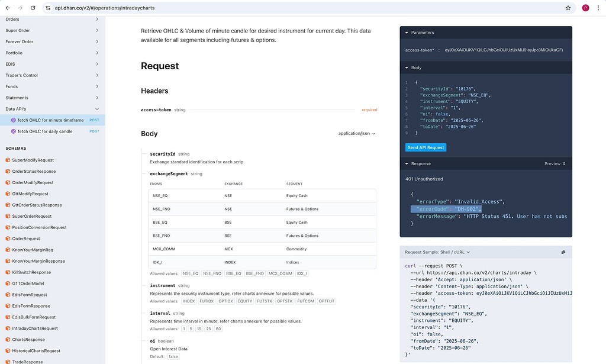The width and height of the screenshot is (606, 364).
Task: Click the OPTIDX instrument allowed value
Action: click(225, 301)
